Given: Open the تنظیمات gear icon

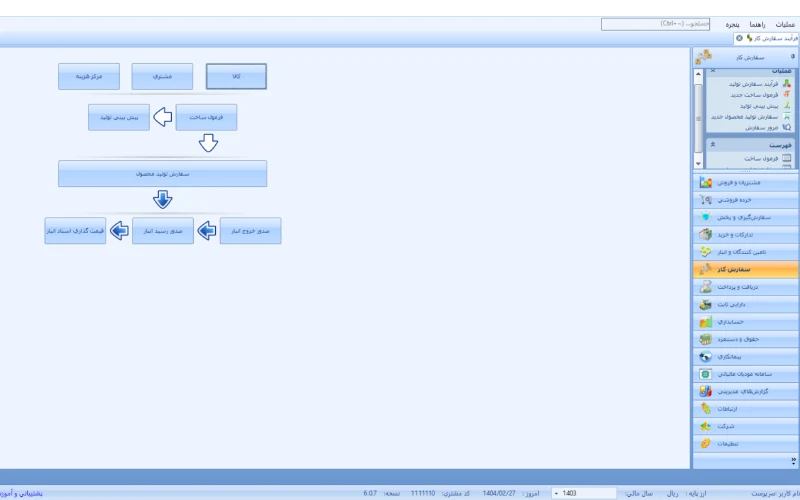Looking at the screenshot, I should (x=706, y=443).
